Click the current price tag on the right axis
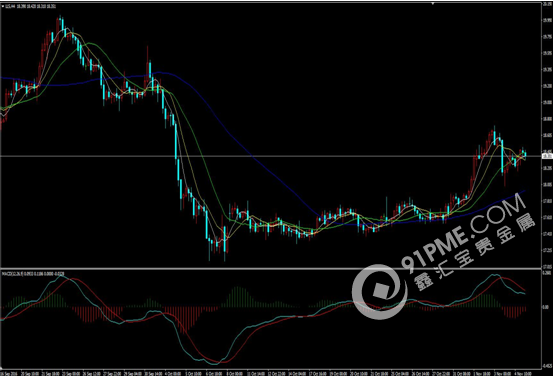Viewport: 553px width, 376px height. click(x=547, y=156)
